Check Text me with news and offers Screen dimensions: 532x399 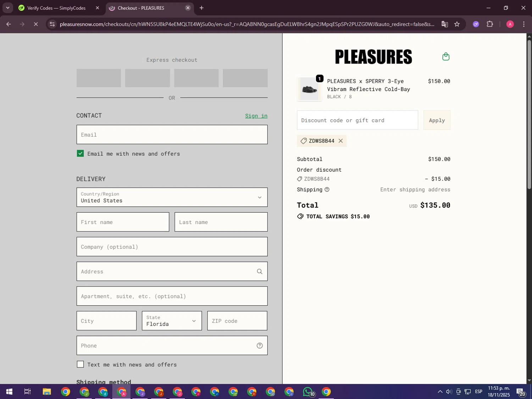point(80,364)
